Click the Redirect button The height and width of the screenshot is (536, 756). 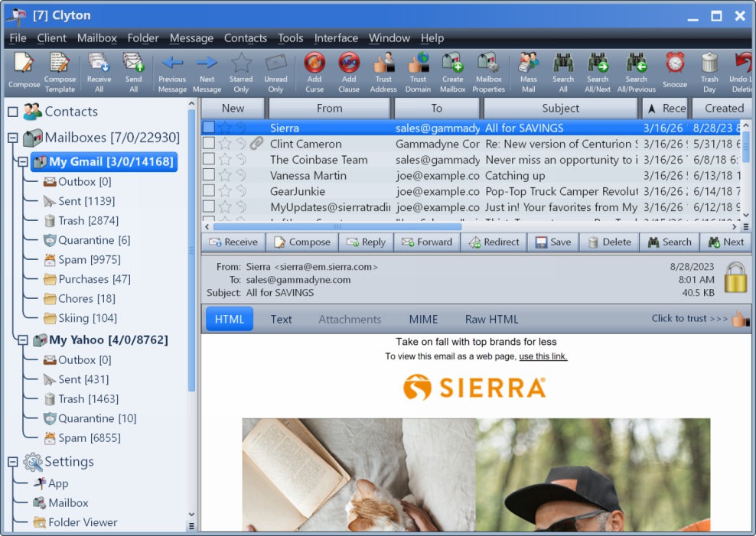[494, 242]
